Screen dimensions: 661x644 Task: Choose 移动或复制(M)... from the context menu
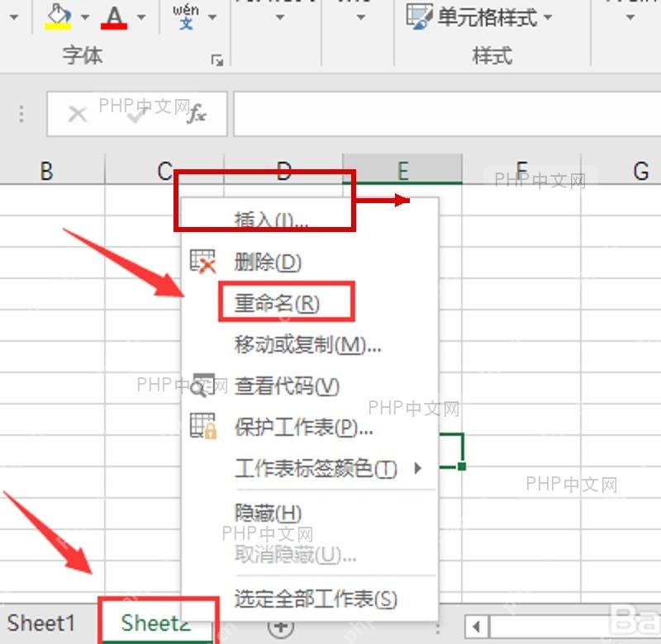click(x=310, y=344)
